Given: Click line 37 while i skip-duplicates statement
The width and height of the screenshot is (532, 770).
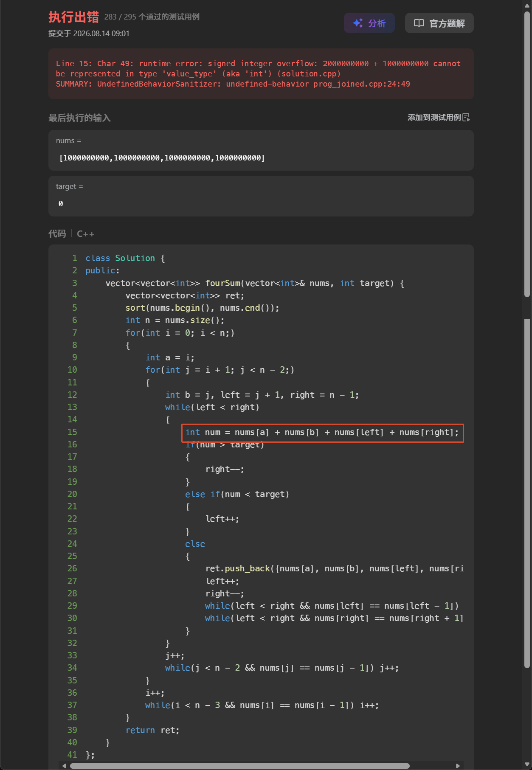Looking at the screenshot, I should coord(262,705).
